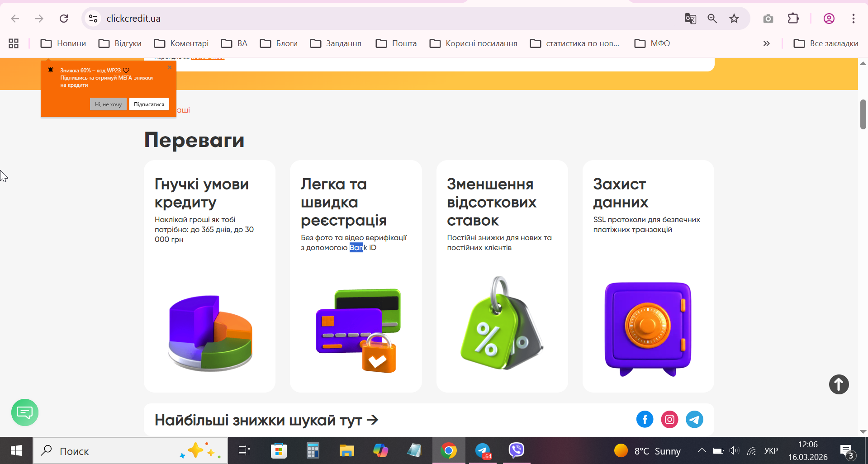The image size is (868, 464).
Task: Open the Пошта bookmark folder
Action: pos(396,43)
